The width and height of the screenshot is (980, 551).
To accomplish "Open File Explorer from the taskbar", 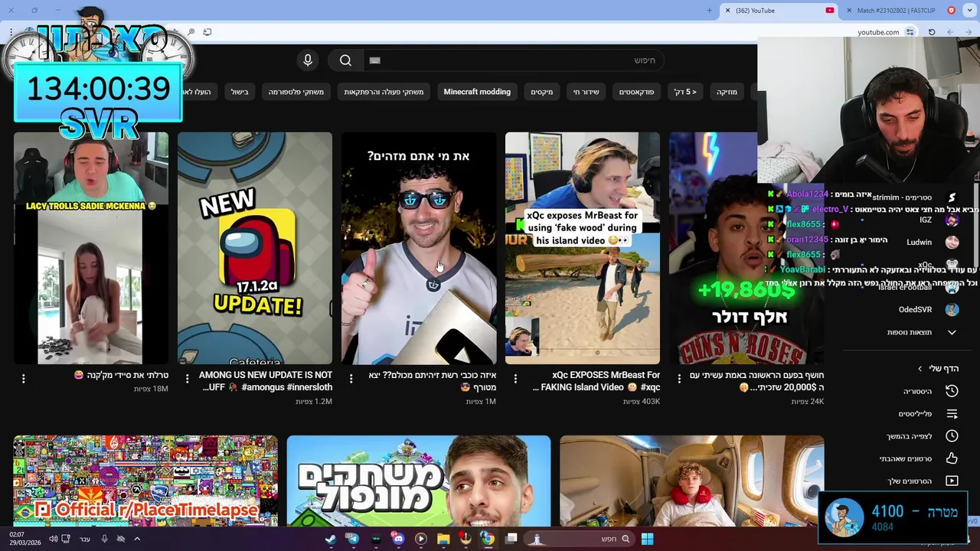I will 443,539.
